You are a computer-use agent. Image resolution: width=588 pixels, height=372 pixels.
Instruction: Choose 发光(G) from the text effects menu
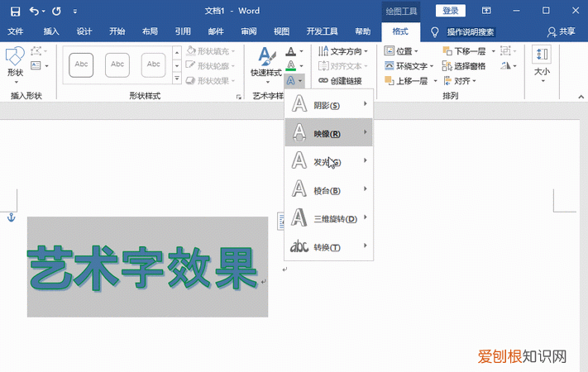(x=329, y=161)
